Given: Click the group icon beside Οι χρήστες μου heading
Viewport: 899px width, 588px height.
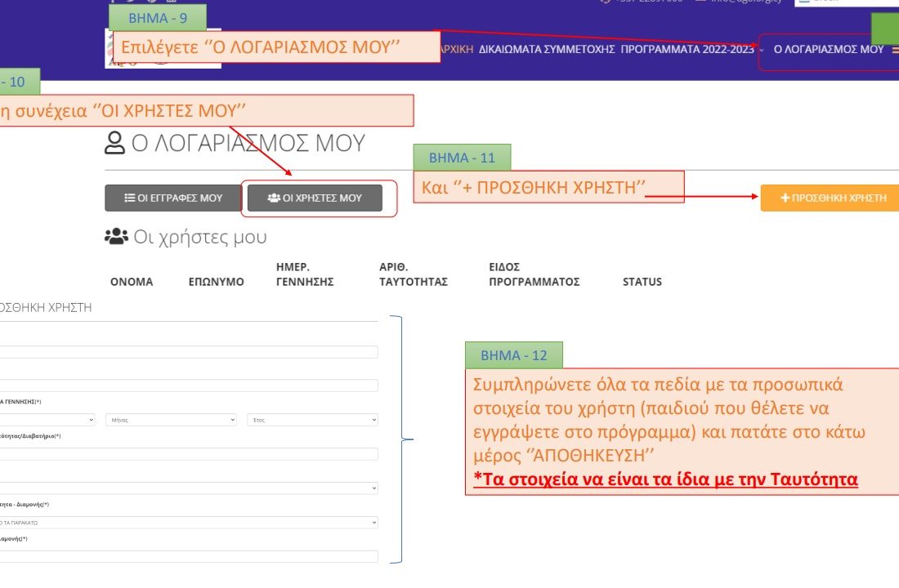Looking at the screenshot, I should coord(116,236).
